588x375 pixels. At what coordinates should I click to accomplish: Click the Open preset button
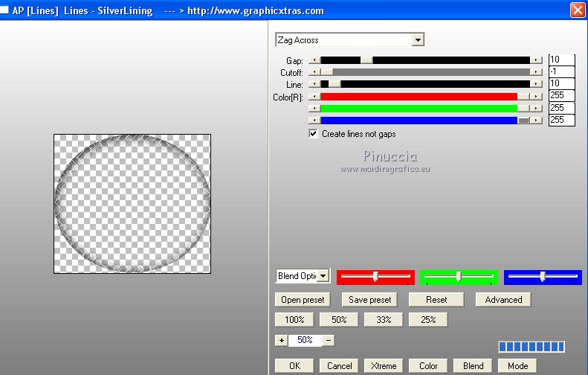pyautogui.click(x=303, y=300)
